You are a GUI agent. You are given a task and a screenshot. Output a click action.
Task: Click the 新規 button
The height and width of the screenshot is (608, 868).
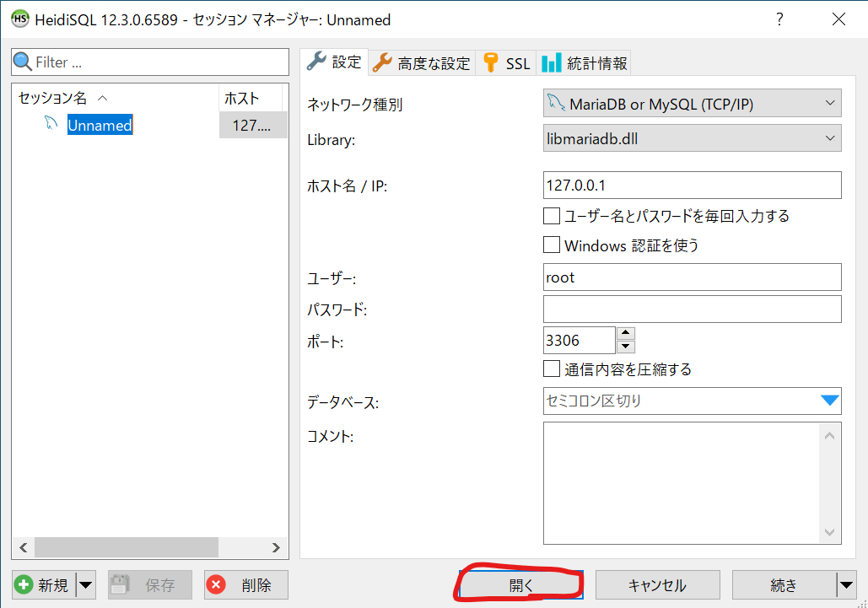pos(44,584)
